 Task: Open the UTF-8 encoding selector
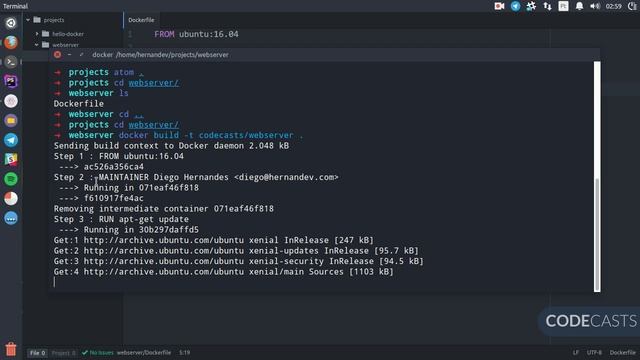point(594,353)
